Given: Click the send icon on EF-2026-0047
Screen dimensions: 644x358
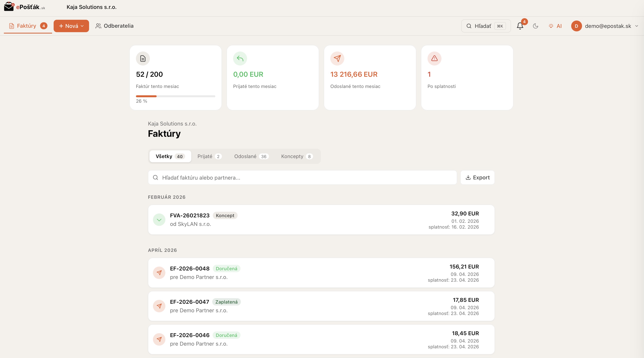Looking at the screenshot, I should point(159,306).
